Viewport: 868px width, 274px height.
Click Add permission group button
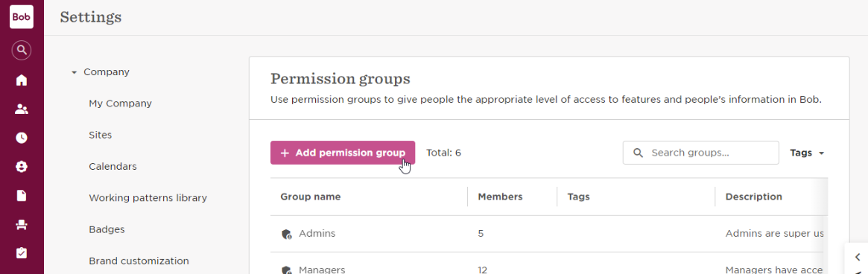coord(343,153)
